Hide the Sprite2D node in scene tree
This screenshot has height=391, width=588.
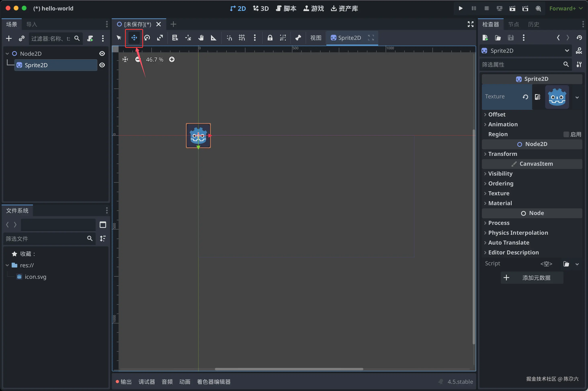click(x=102, y=65)
